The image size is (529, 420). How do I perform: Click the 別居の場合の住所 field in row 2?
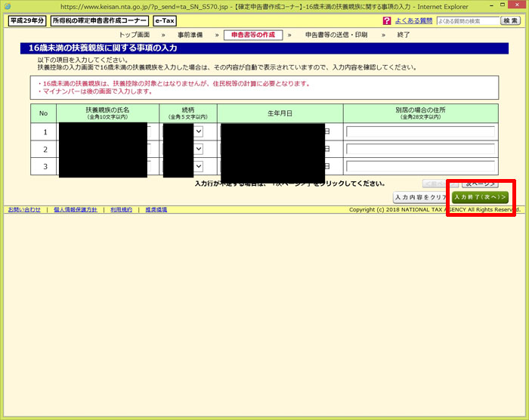pos(421,149)
